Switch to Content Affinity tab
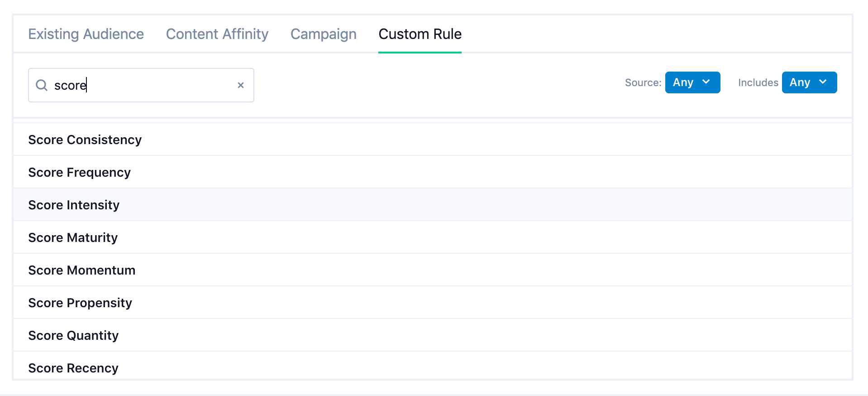Image resolution: width=868 pixels, height=396 pixels. (x=217, y=34)
